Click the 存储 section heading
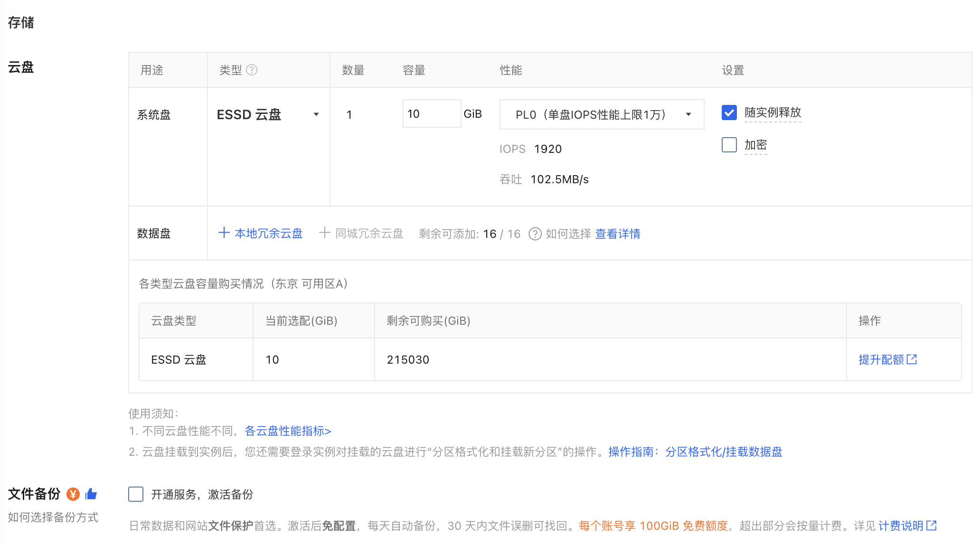The width and height of the screenshot is (980, 544). coord(21,22)
